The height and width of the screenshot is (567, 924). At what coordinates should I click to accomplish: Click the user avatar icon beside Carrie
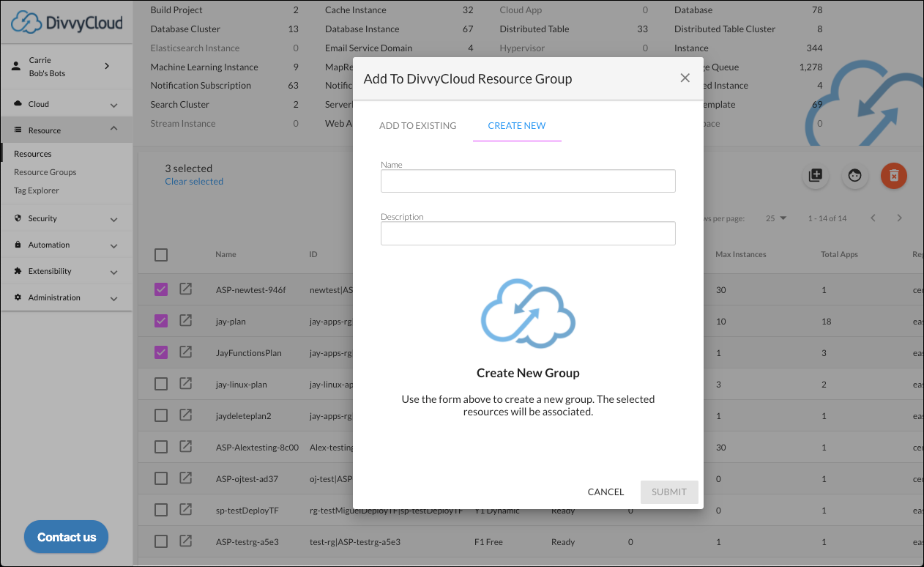16,66
